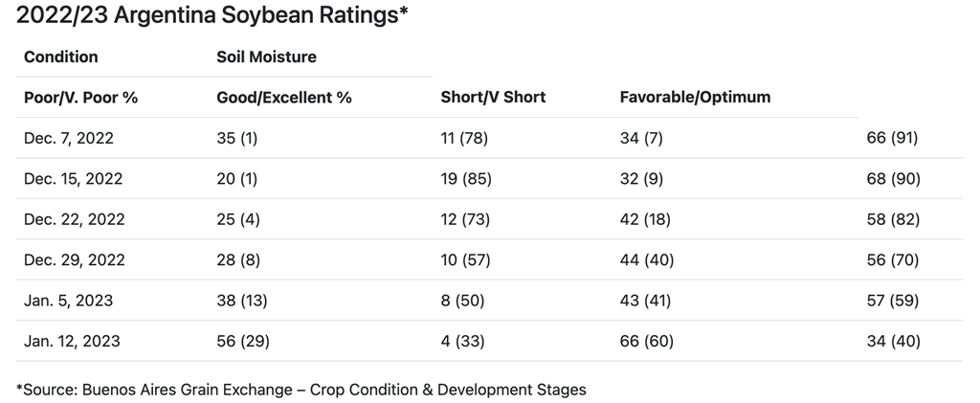Select the "Jan. 5, 2023" date cell
This screenshot has height=403, width=980.
coord(68,301)
